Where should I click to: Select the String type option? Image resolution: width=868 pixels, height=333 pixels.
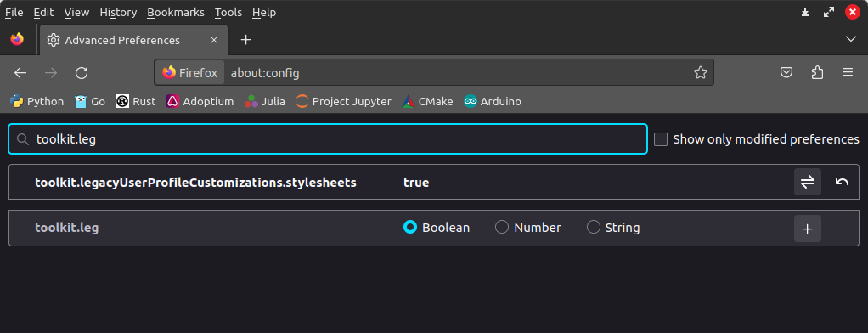click(x=594, y=227)
